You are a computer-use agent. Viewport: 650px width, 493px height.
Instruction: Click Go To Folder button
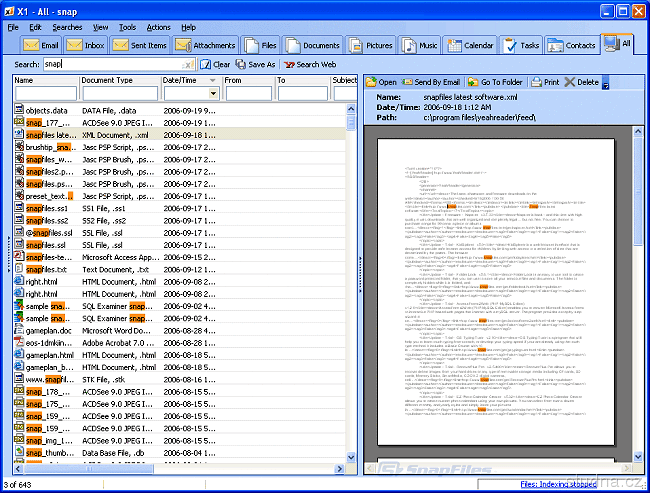[497, 82]
